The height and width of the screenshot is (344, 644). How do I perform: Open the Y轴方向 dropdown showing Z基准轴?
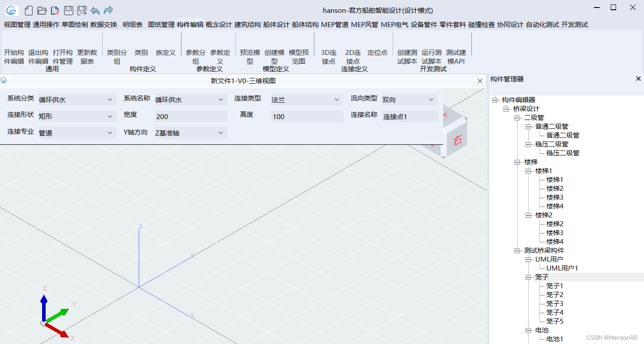pos(191,133)
